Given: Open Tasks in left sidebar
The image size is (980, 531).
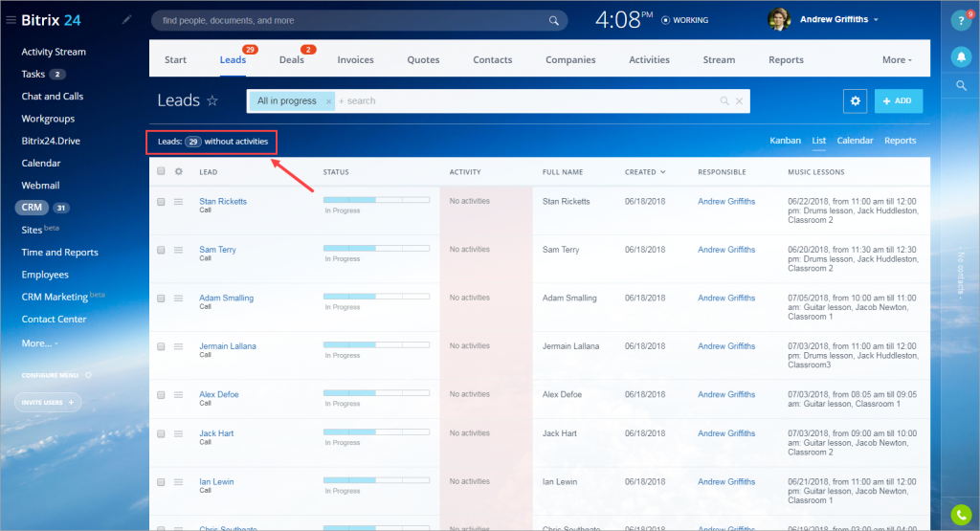Looking at the screenshot, I should point(33,75).
